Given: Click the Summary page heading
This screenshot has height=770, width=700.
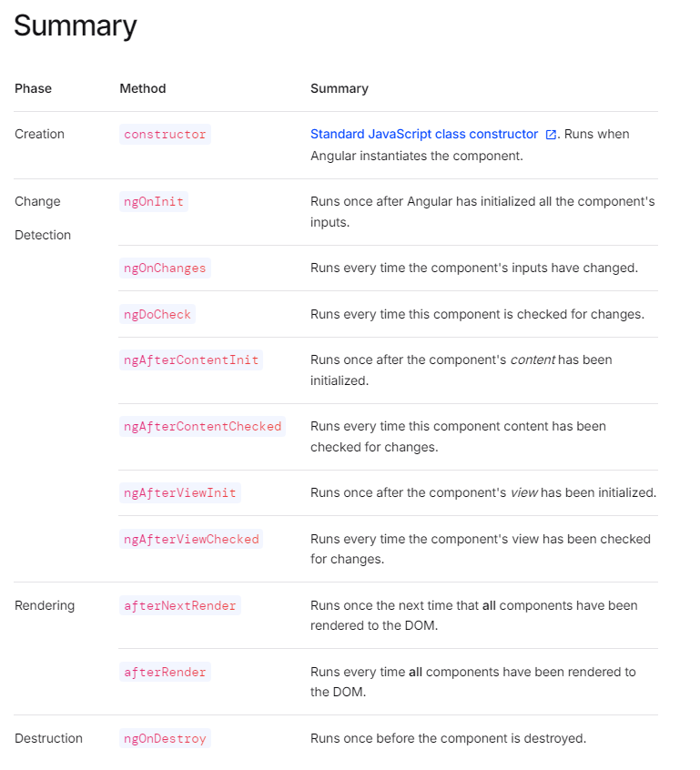Looking at the screenshot, I should click(76, 25).
